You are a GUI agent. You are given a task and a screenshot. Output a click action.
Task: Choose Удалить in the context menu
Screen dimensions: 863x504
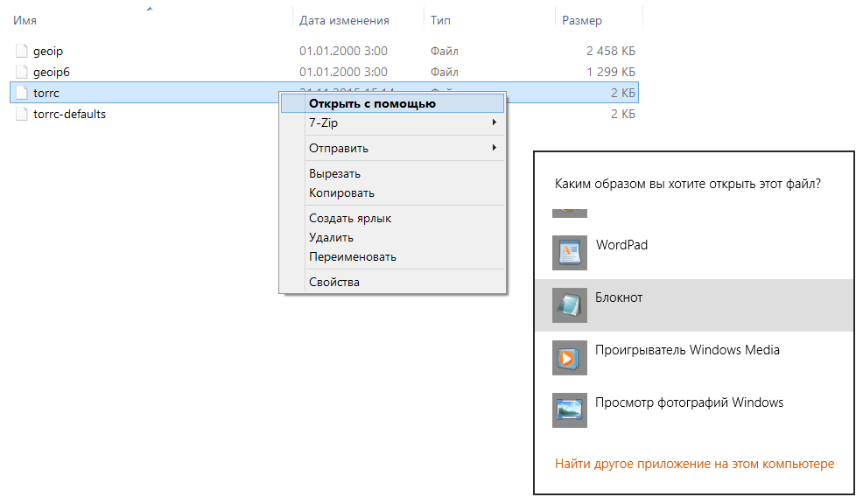(331, 237)
